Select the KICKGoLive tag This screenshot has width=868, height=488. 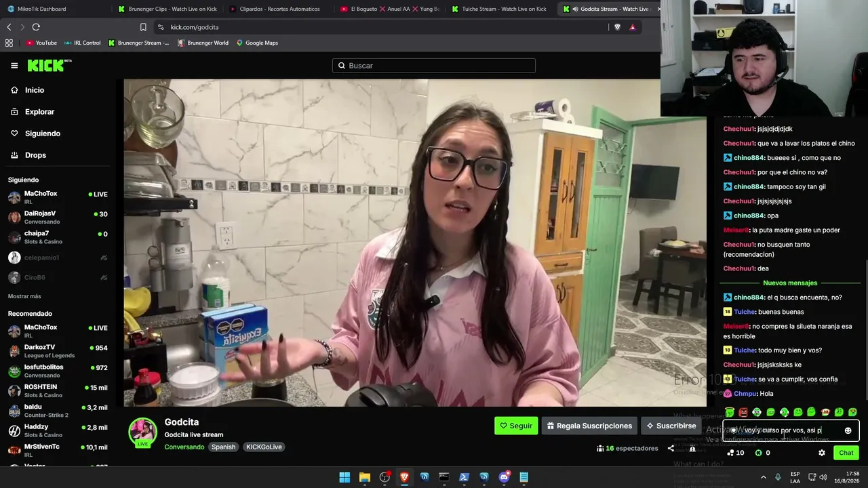pyautogui.click(x=264, y=447)
